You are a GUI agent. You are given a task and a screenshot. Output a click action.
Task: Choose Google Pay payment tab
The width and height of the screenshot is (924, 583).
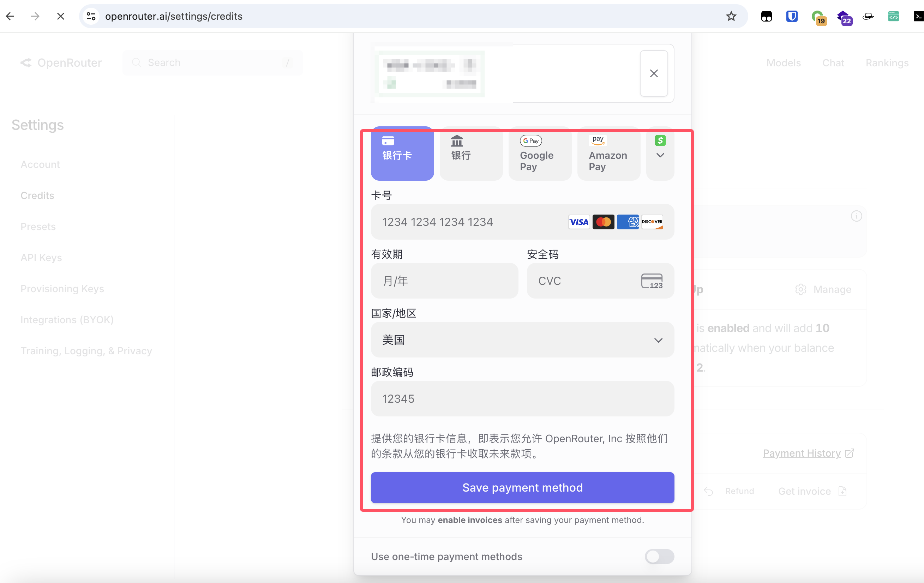click(540, 154)
